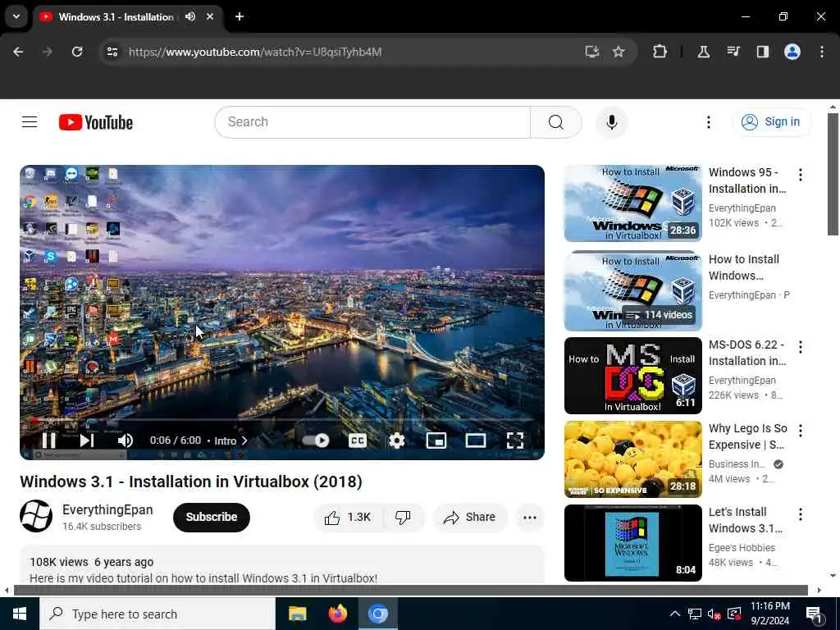840x630 pixels.
Task: Skip to the next video
Action: pos(87,441)
